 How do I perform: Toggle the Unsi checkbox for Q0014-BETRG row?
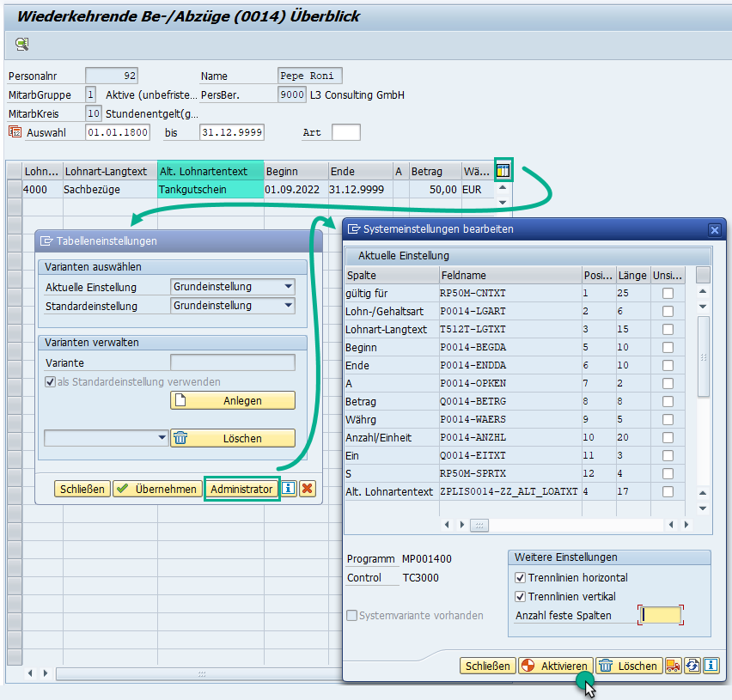[x=668, y=402]
